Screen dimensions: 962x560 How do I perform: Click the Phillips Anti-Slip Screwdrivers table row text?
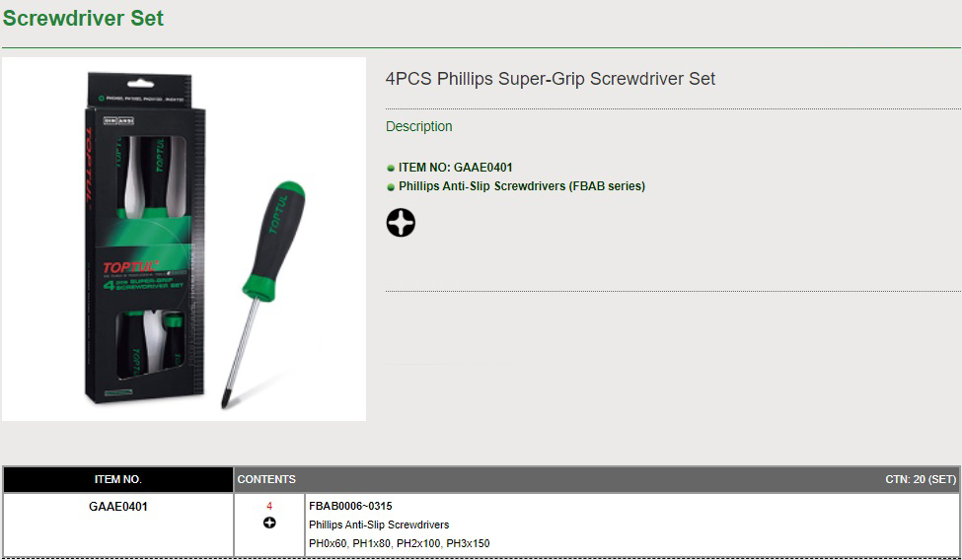tap(379, 525)
